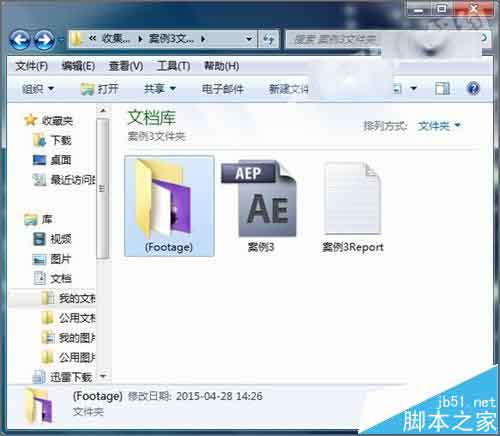This screenshot has height=436, width=500.
Task: Expand the 共享 dropdown
Action: click(160, 89)
